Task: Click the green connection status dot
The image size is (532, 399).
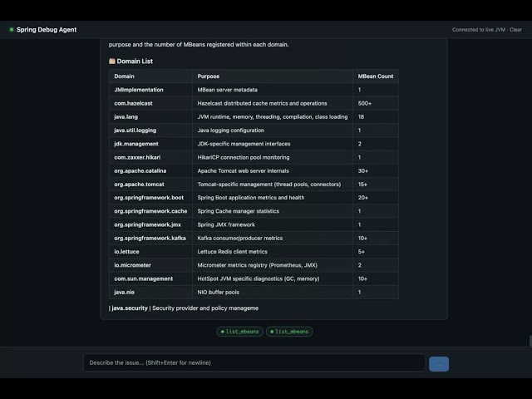Action: (x=12, y=30)
